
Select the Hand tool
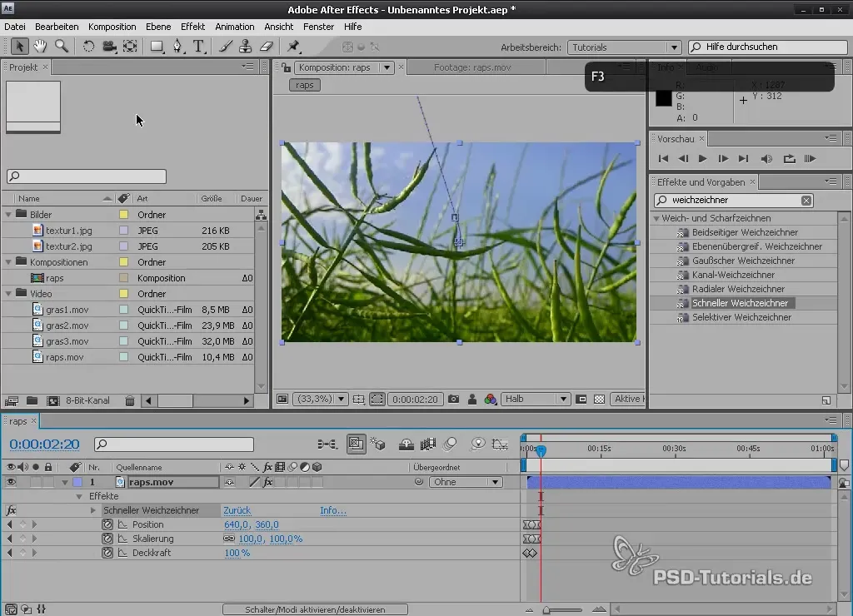click(40, 47)
